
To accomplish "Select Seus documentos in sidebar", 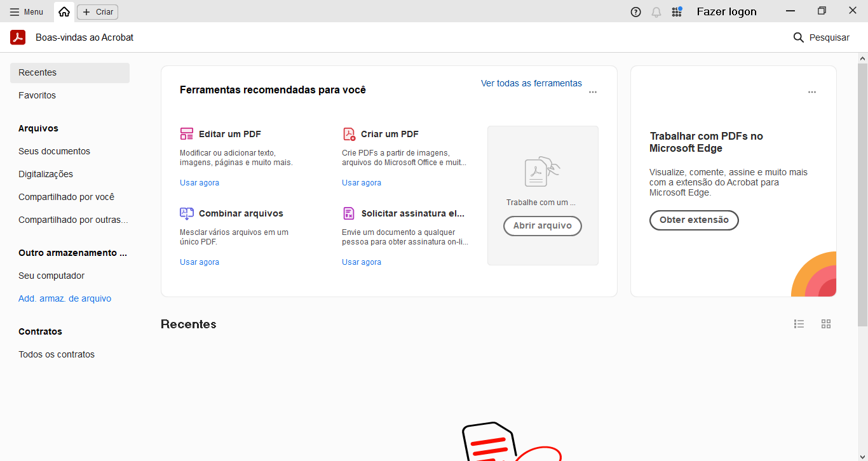I will click(54, 151).
